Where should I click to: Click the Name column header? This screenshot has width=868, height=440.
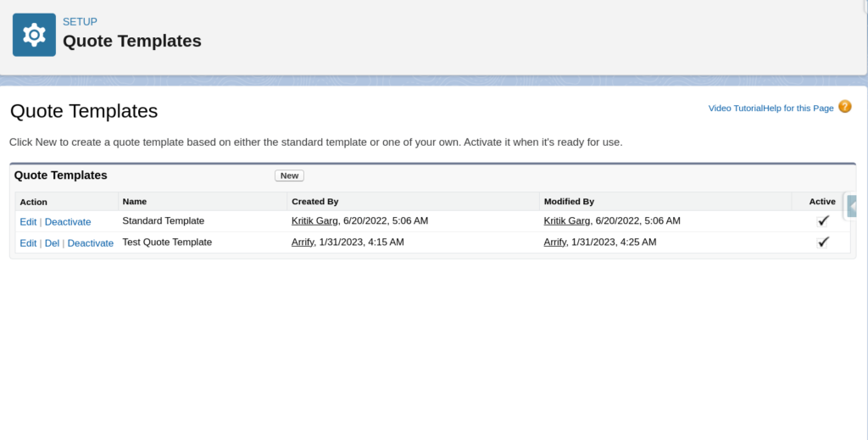click(x=135, y=202)
